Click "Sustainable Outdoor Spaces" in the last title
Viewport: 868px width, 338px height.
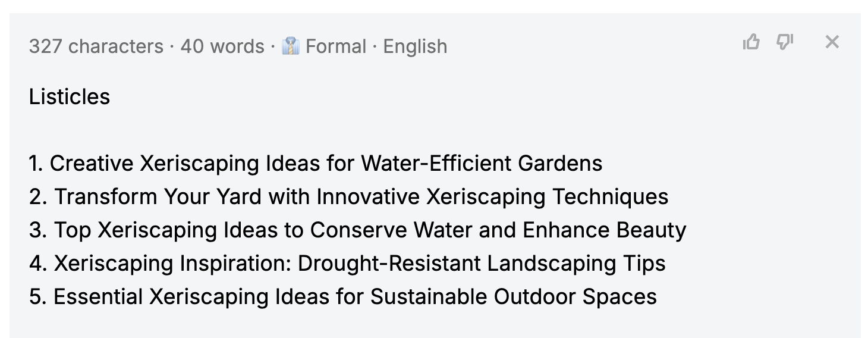514,296
